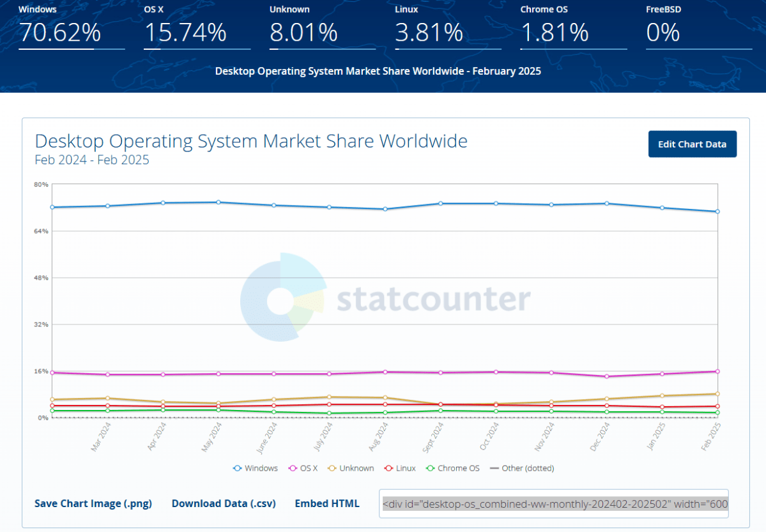This screenshot has width=766, height=532.
Task: Select the embed HTML code text field
Action: tap(553, 504)
